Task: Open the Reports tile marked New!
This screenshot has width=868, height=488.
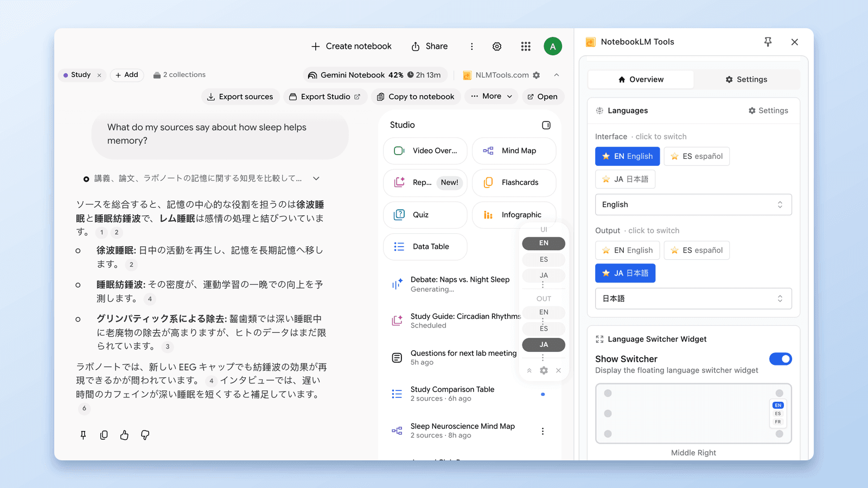Action: [425, 183]
